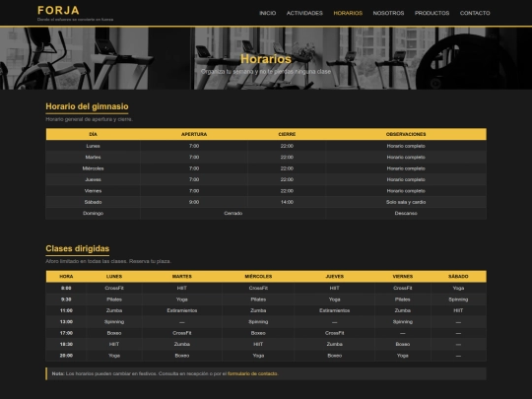Click the '9:30' hour cell

click(x=66, y=299)
